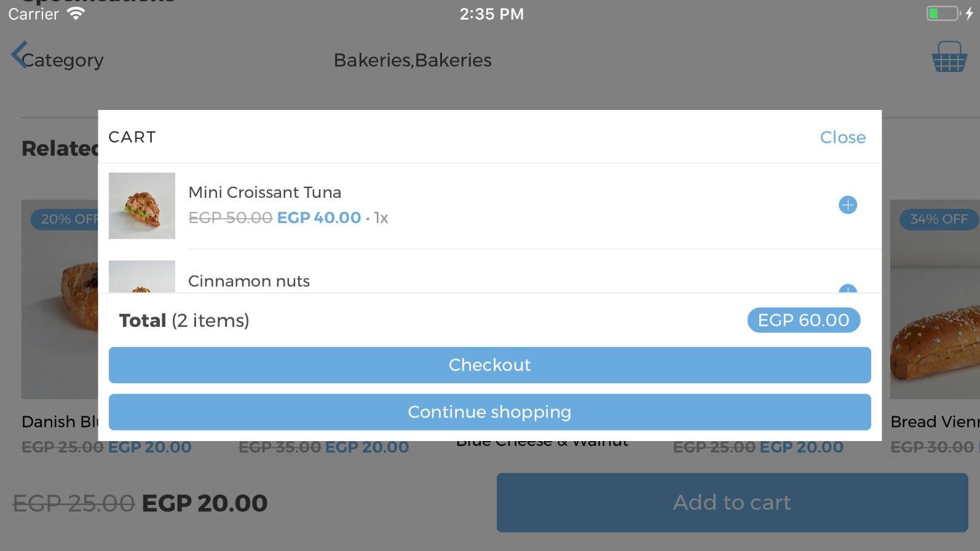Tap the Add to cart button
This screenshot has height=551, width=980.
click(x=732, y=502)
